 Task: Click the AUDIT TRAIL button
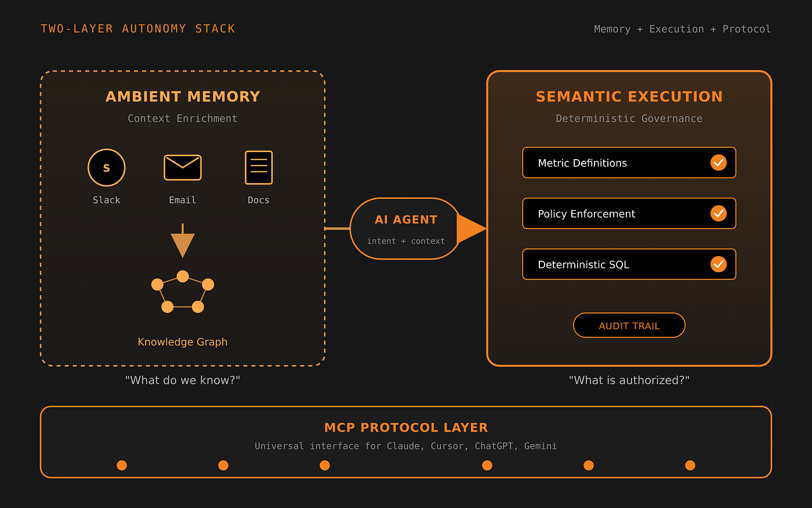629,325
